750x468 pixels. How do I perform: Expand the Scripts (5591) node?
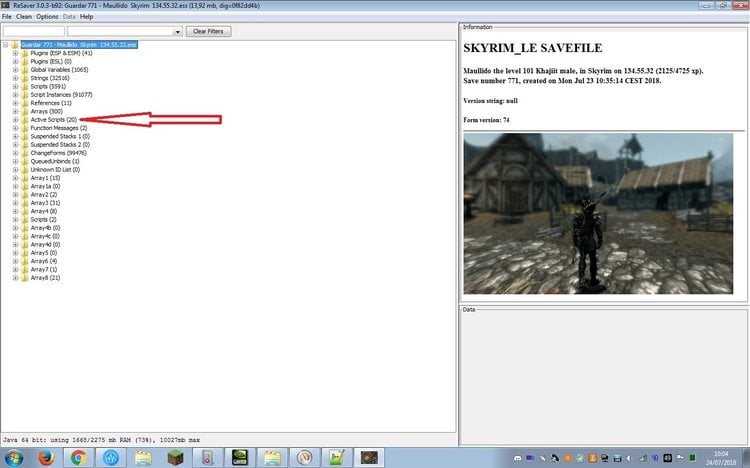pos(15,87)
